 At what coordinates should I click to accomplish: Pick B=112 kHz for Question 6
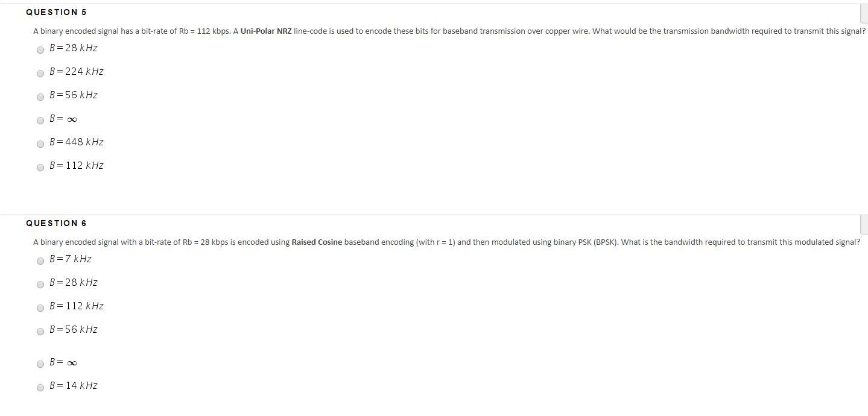click(x=40, y=308)
